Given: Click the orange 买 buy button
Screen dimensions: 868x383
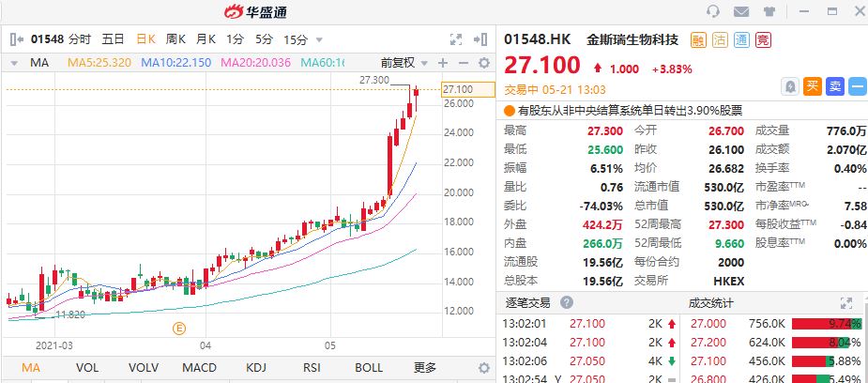Looking at the screenshot, I should [x=812, y=86].
